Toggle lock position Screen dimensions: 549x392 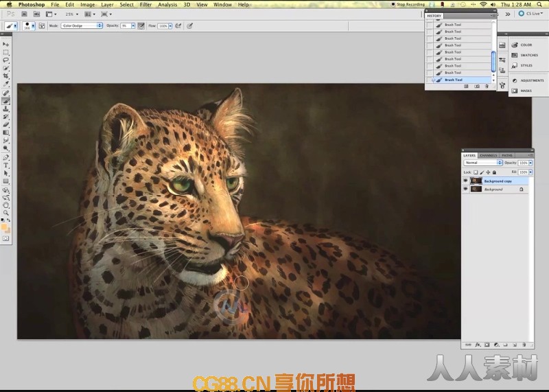tap(488, 172)
